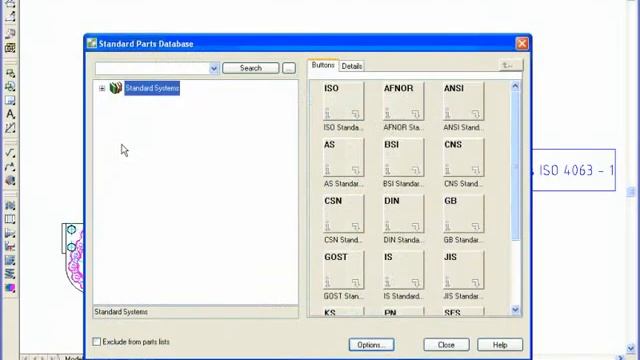This screenshot has height=360, width=640.
Task: Close the Standard Parts Database dialog
Action: [x=522, y=44]
